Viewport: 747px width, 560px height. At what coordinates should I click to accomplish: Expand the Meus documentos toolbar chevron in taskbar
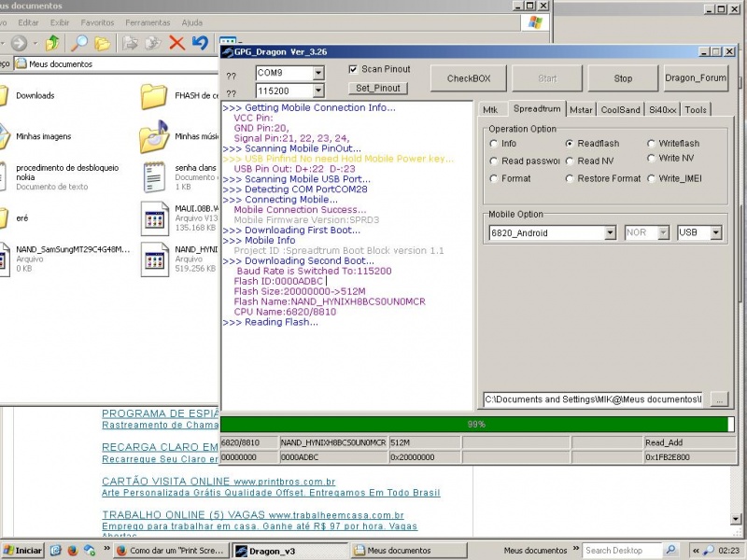[575, 549]
